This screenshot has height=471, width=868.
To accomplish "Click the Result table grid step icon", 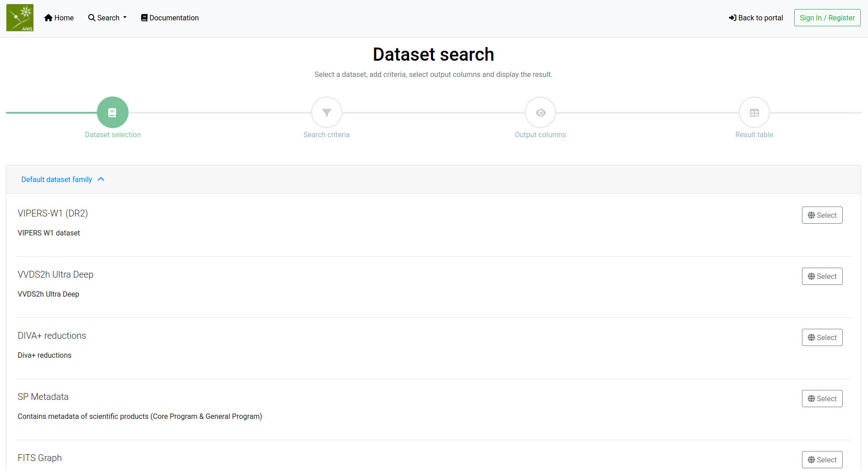I will (x=754, y=112).
